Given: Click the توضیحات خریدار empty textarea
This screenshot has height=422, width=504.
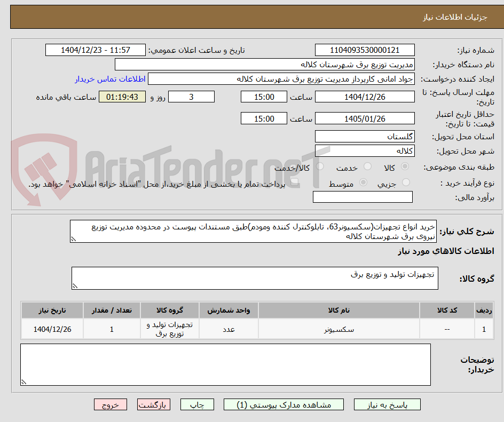Looking at the screenshot, I should (226, 364).
